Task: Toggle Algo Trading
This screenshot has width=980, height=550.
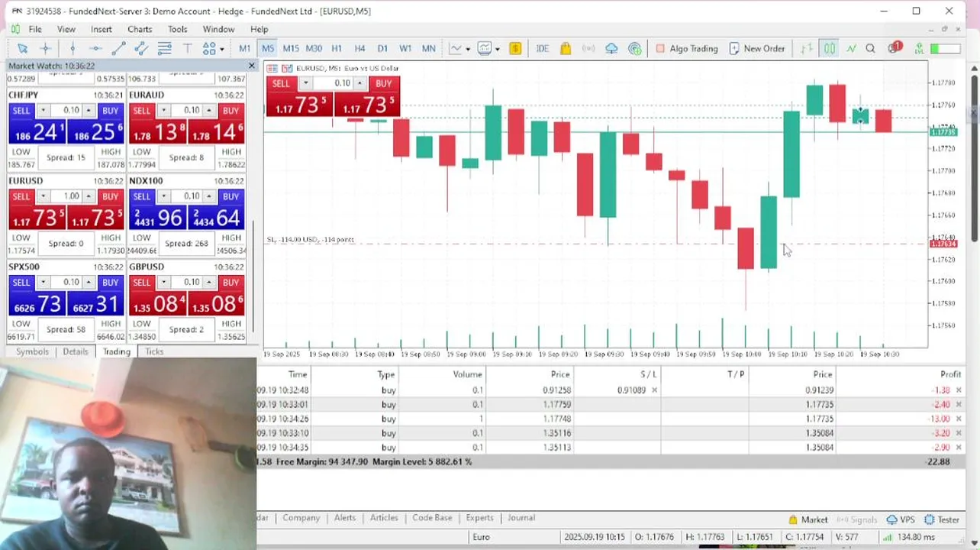Action: coord(686,48)
